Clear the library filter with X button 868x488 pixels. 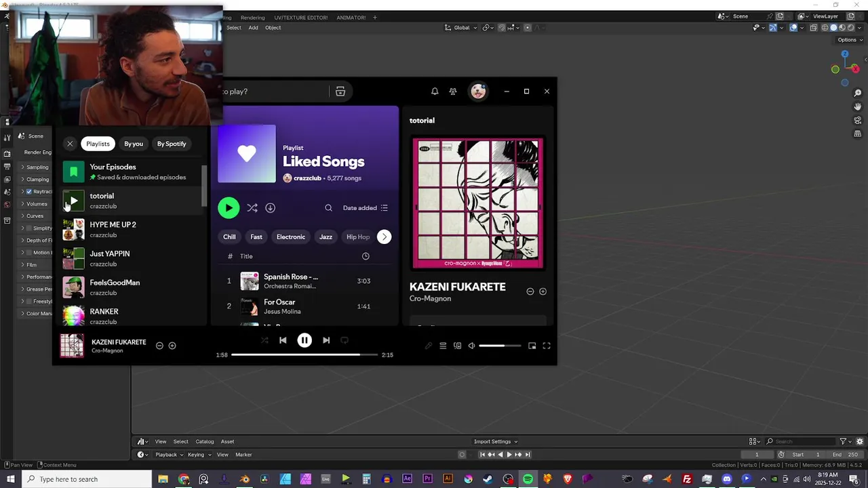(x=70, y=144)
